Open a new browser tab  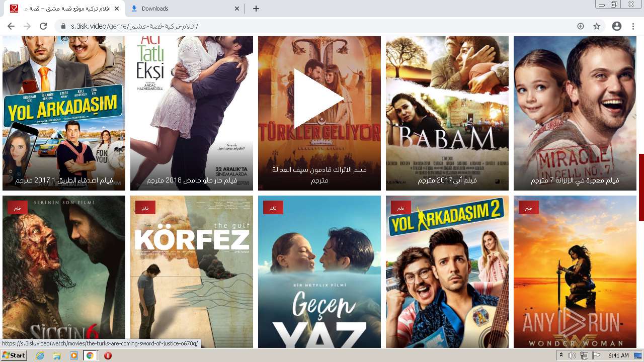click(x=256, y=9)
